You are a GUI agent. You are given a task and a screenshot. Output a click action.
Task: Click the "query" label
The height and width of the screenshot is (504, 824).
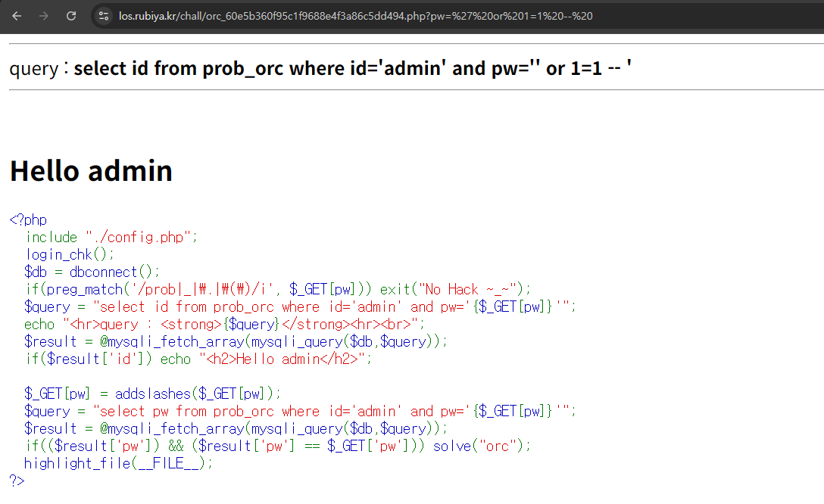[x=33, y=69]
